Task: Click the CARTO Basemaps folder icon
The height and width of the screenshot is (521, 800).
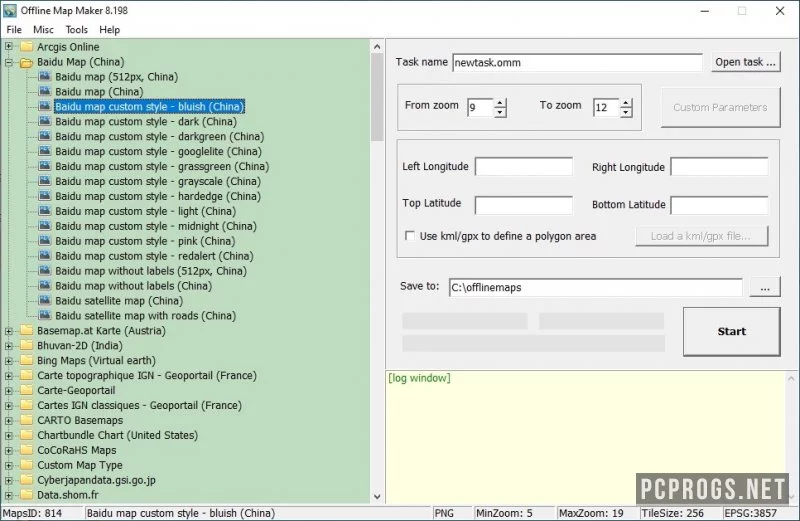Action: 27,420
